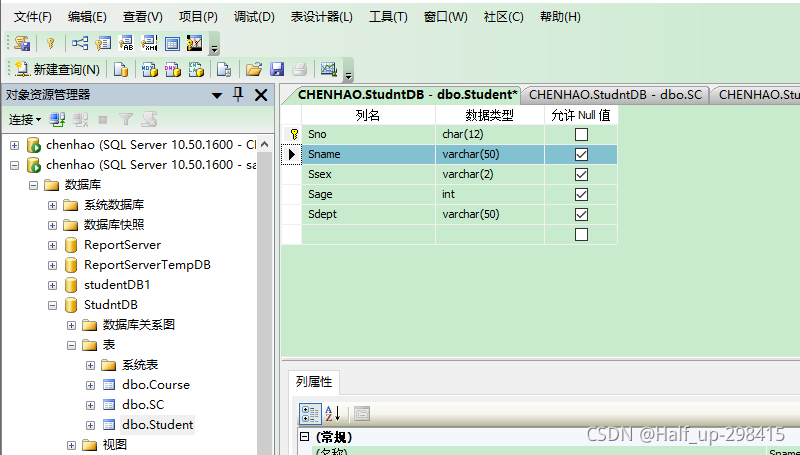Click the row selector arrow for Sname

tap(291, 154)
